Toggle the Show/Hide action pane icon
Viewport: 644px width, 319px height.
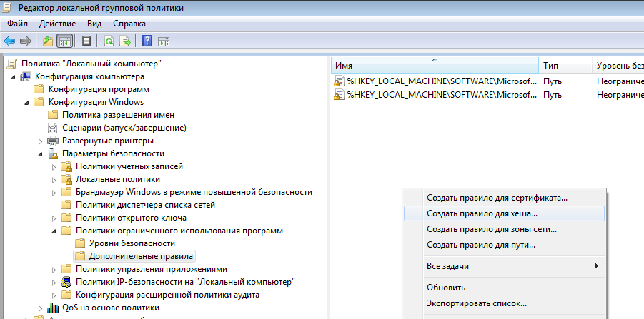pos(163,41)
